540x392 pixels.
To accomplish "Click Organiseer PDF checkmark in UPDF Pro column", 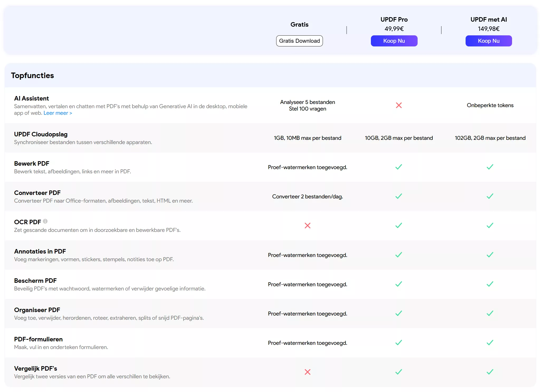I will click(399, 313).
